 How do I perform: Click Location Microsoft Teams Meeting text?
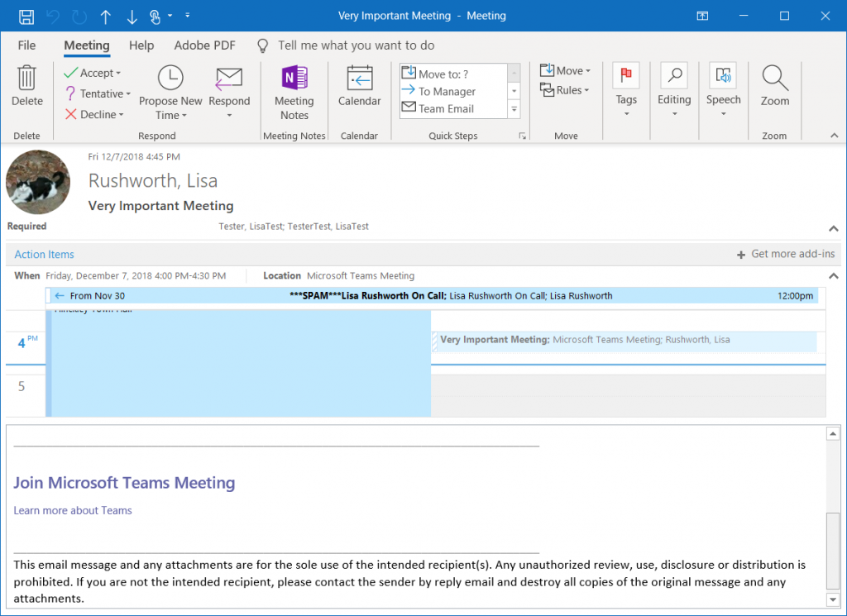coord(361,276)
